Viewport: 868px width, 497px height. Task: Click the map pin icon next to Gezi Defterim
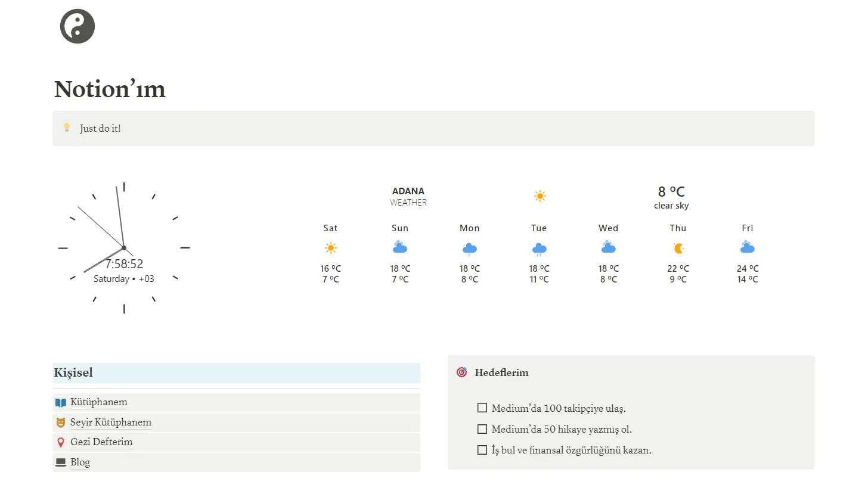pos(61,443)
